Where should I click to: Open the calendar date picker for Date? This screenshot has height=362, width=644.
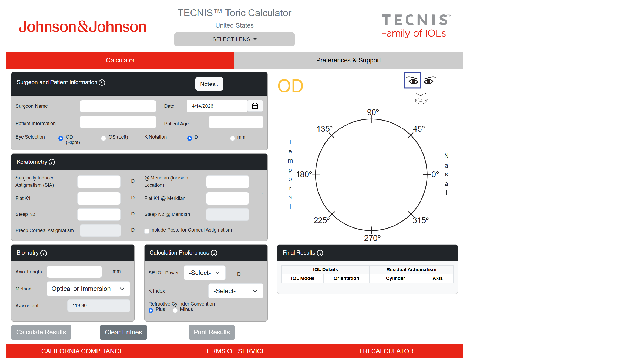255,106
